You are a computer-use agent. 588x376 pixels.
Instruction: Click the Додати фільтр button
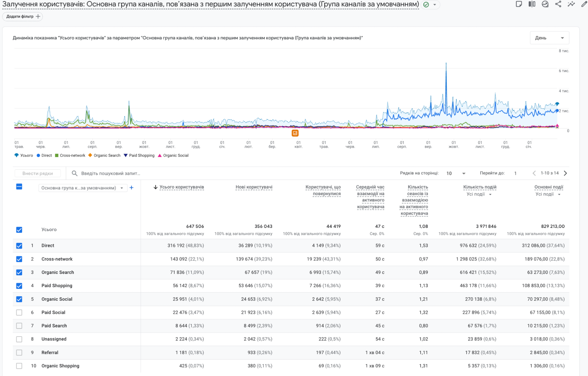tap(23, 16)
